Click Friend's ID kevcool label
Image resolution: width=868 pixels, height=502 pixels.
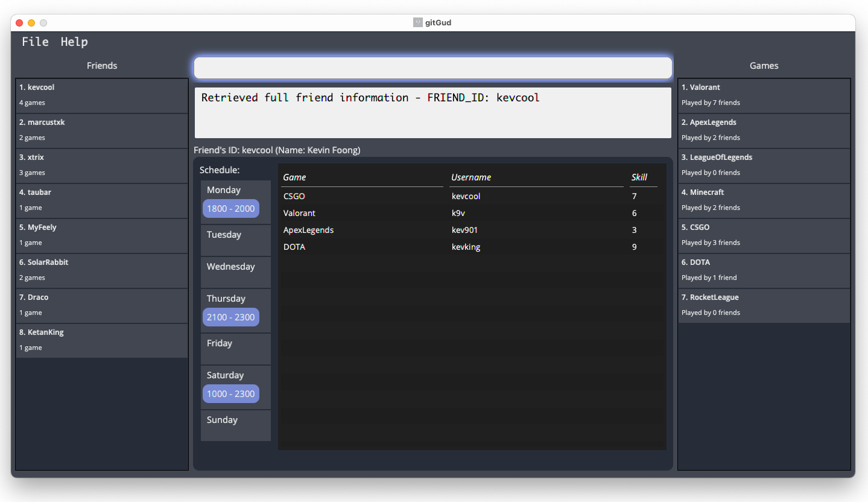277,150
